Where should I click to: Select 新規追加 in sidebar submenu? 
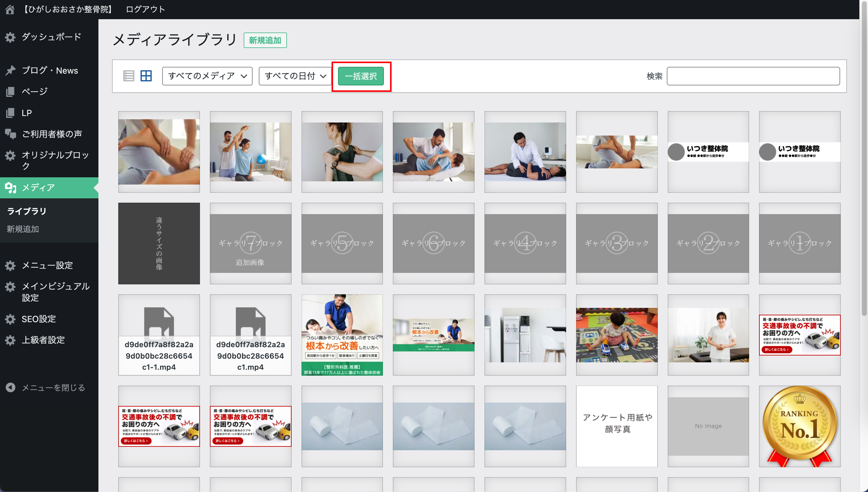pos(23,229)
